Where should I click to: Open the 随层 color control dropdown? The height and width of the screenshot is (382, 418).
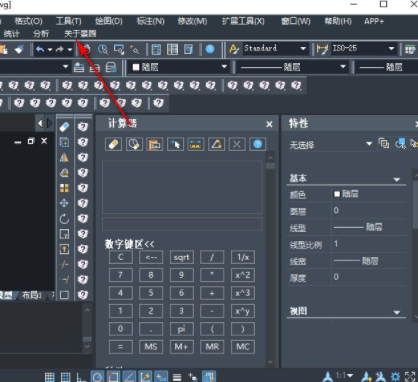point(224,67)
